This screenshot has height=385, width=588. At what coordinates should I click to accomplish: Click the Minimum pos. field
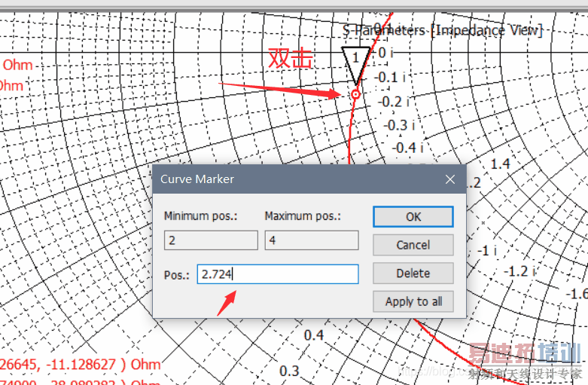(x=211, y=240)
